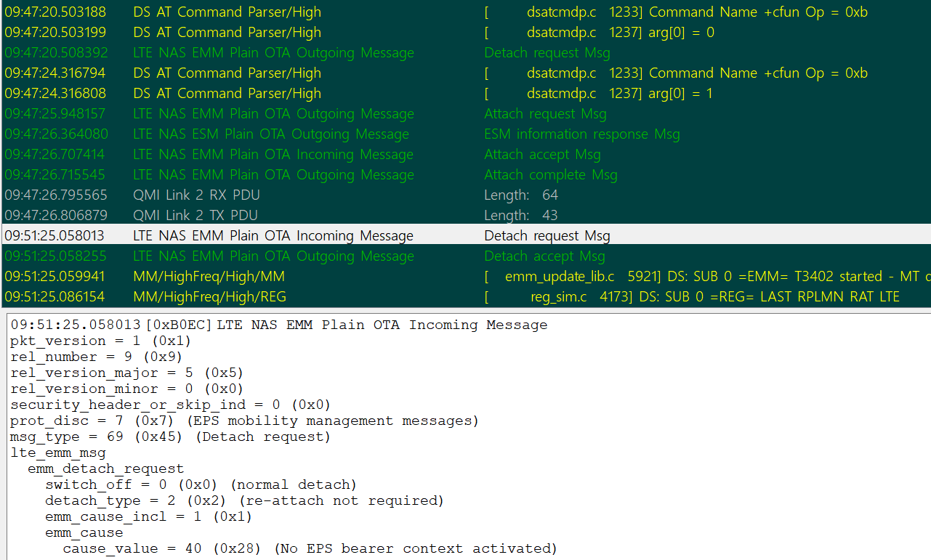The height and width of the screenshot is (560, 931).
Task: Click the security_header_or_skip_ind line
Action: click(x=171, y=405)
